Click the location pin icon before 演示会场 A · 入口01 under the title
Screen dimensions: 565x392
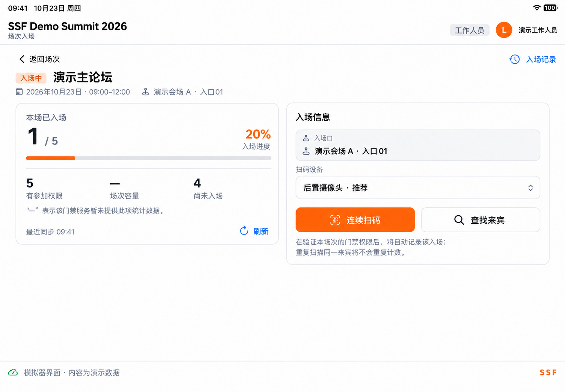(x=146, y=92)
